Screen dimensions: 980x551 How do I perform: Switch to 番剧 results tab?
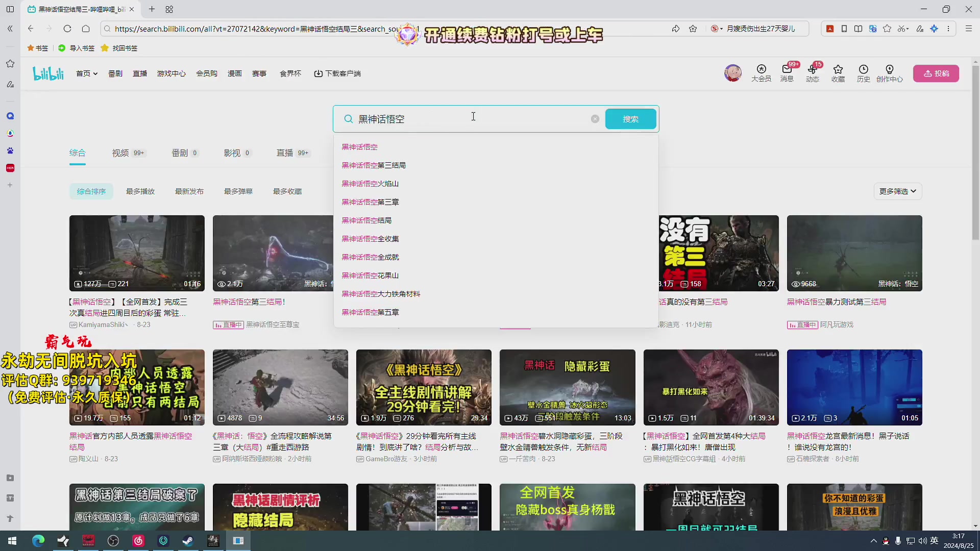185,153
